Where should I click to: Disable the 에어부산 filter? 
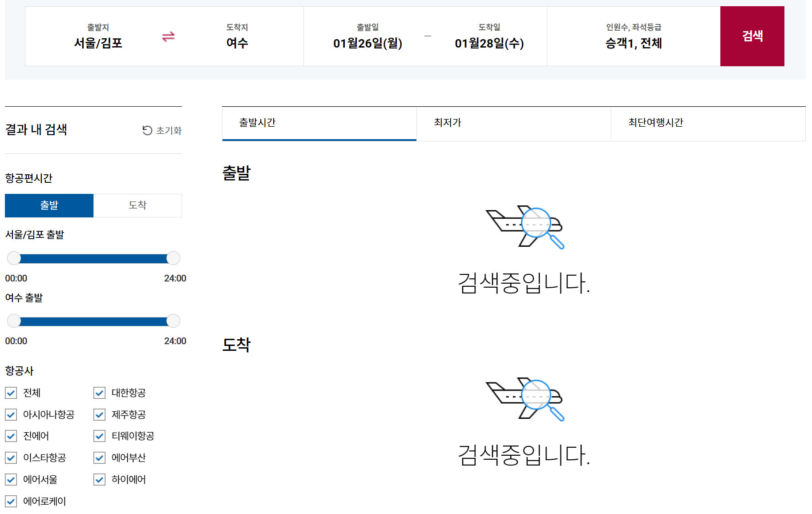pos(99,458)
